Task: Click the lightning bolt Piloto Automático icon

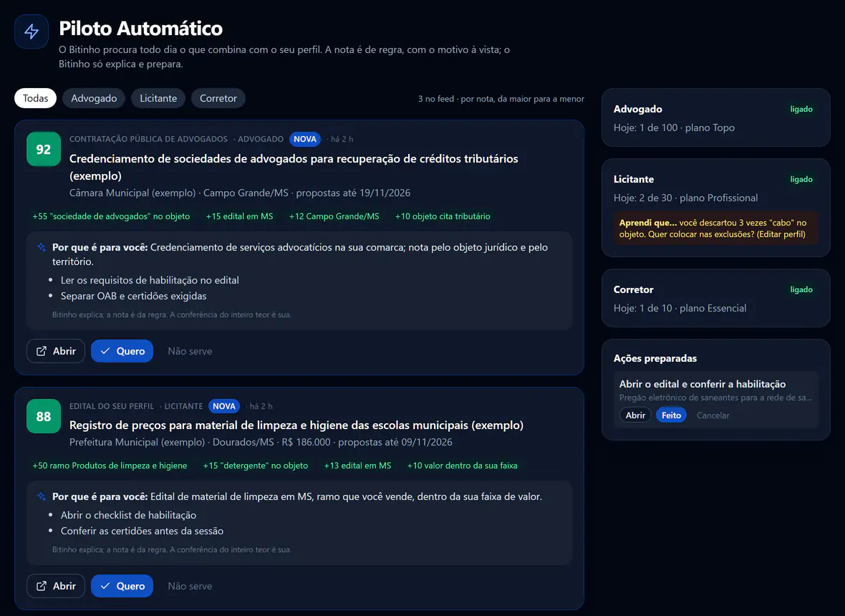Action: (32, 32)
